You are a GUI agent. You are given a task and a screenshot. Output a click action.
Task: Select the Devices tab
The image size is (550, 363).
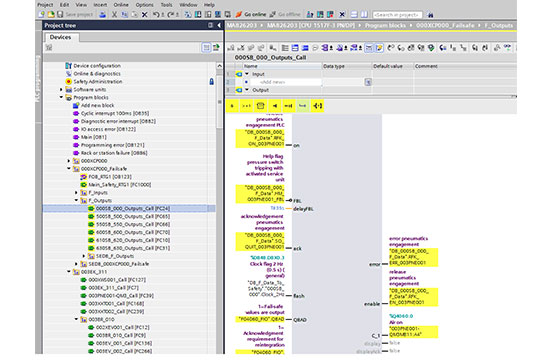click(x=60, y=37)
